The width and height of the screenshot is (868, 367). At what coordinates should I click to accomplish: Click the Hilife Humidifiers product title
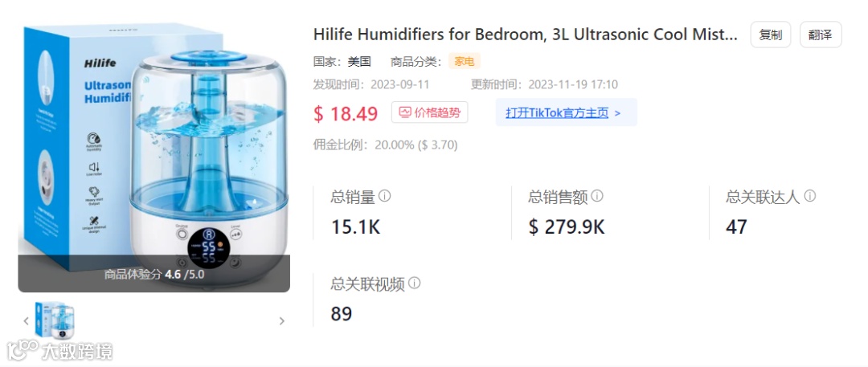pyautogui.click(x=526, y=35)
